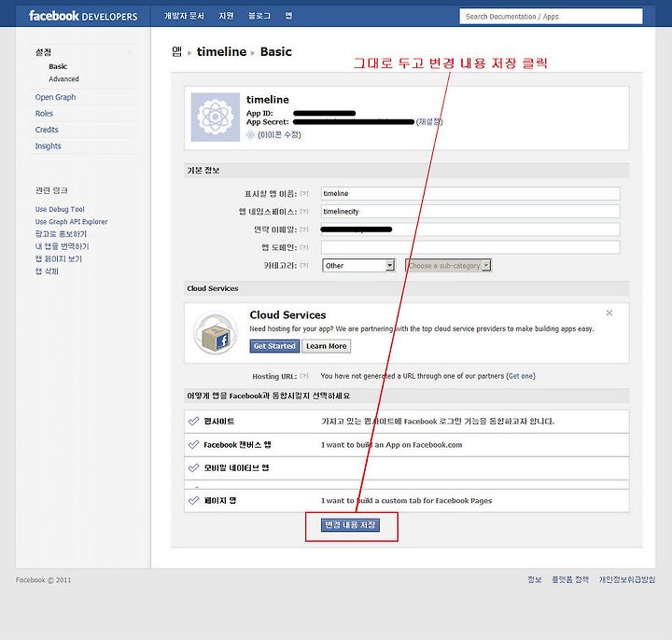Open the Open Graph section
Viewport: 672px width, 640px height.
[55, 97]
